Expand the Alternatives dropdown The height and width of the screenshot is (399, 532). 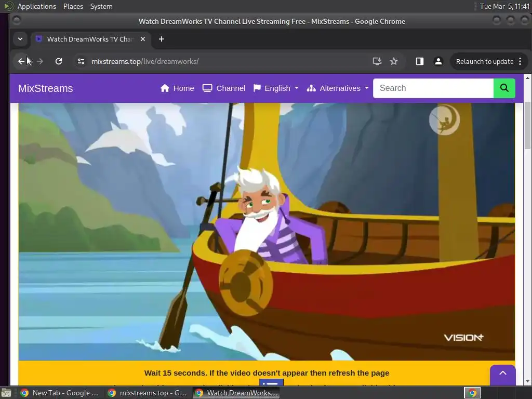[x=338, y=88]
